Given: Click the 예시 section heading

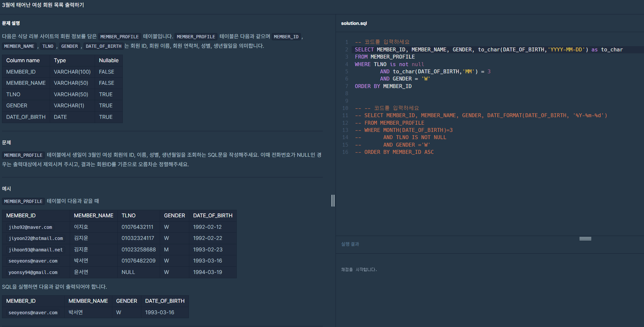Looking at the screenshot, I should (x=6, y=189).
